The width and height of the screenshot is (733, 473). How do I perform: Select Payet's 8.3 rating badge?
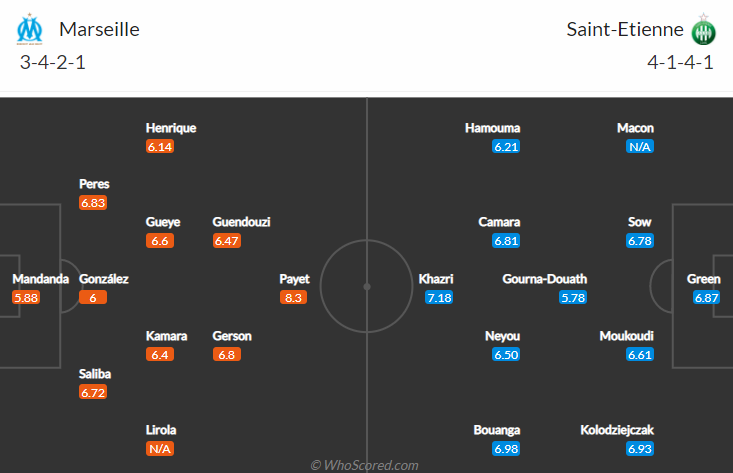click(294, 297)
